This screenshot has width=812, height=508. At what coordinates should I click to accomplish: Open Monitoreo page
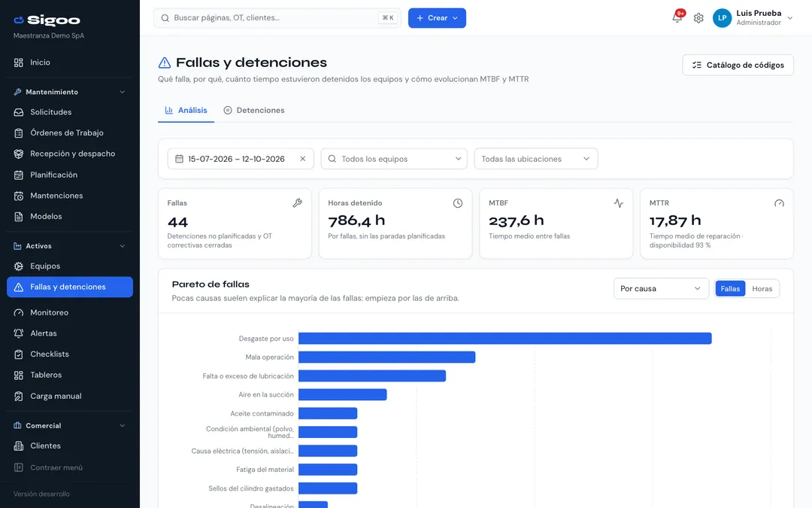coord(70,313)
